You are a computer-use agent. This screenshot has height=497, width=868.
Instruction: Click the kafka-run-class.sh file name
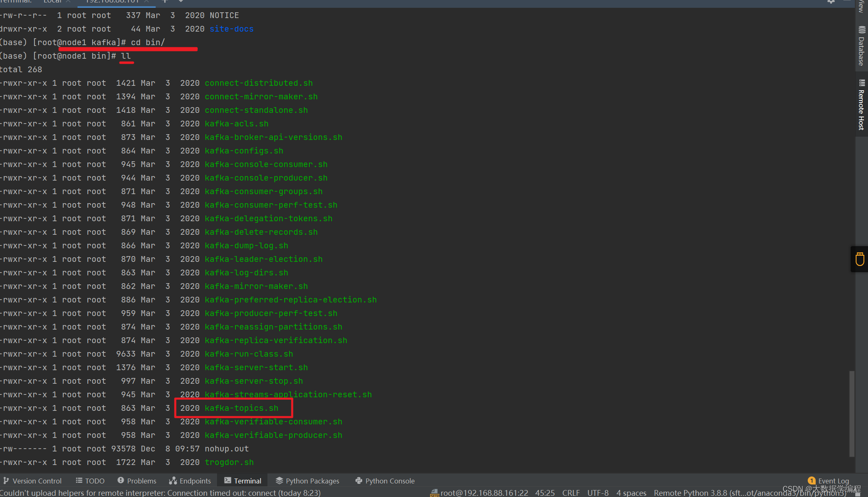click(x=249, y=354)
